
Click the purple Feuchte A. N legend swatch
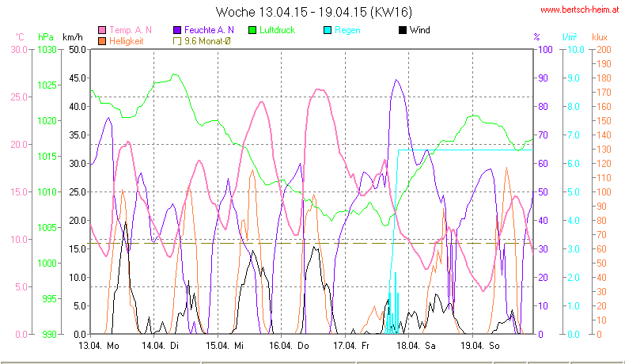tap(178, 30)
